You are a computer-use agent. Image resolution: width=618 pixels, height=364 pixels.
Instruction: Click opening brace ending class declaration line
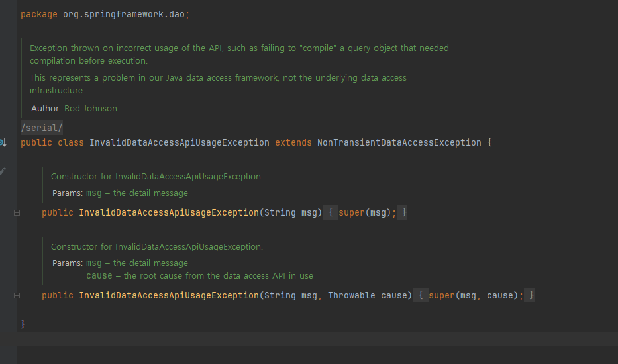click(489, 142)
